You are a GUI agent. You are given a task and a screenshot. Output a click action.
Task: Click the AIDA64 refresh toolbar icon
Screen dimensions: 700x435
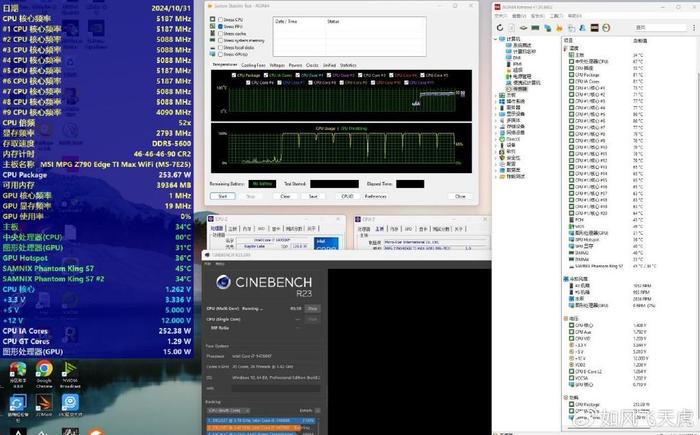click(x=500, y=28)
